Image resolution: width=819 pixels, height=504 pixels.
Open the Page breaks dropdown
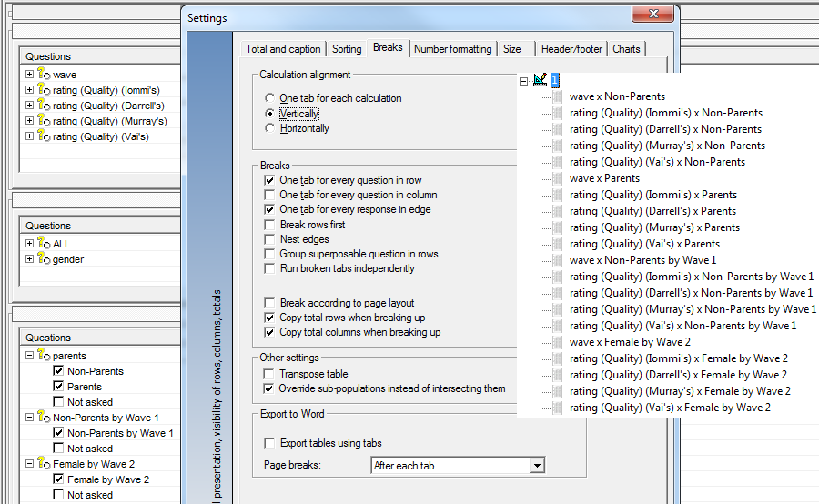[x=536, y=466]
